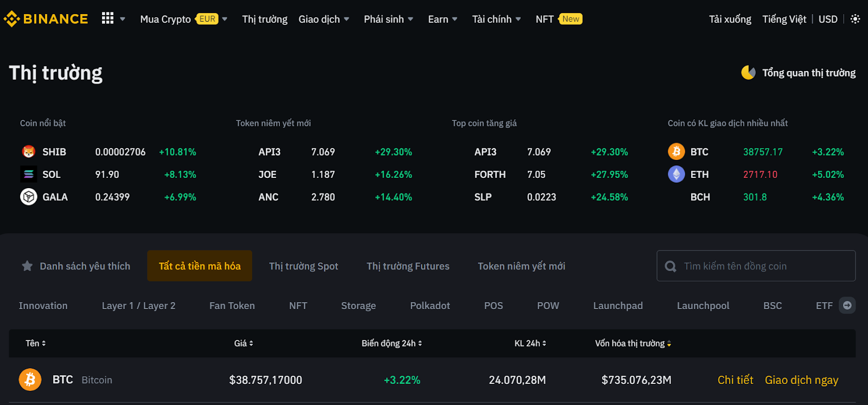Viewport: 868px width, 405px height.
Task: Expand the Tài chính dropdown
Action: (x=518, y=19)
